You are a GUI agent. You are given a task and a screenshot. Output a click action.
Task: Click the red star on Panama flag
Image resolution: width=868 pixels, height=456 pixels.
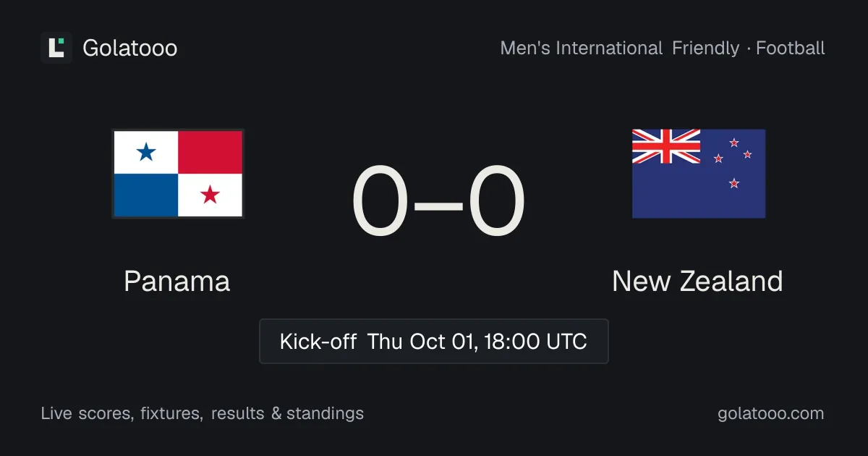point(210,194)
